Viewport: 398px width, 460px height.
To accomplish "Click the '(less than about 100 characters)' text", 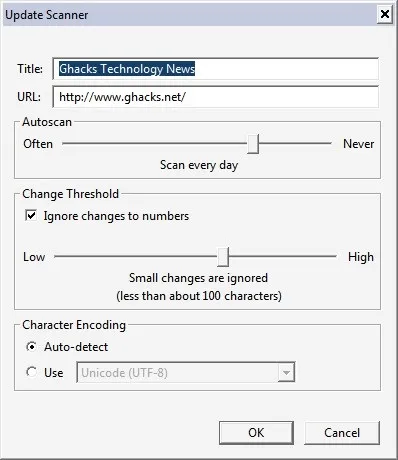I will click(x=199, y=296).
